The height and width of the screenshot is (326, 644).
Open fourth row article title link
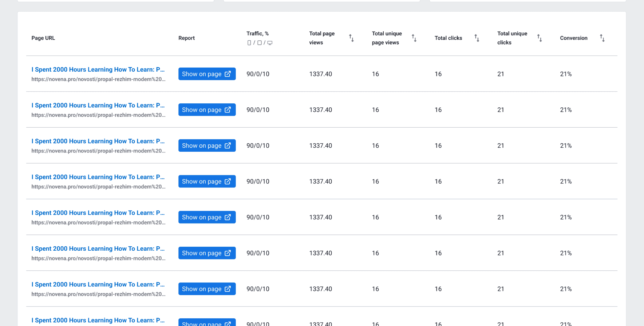click(98, 177)
